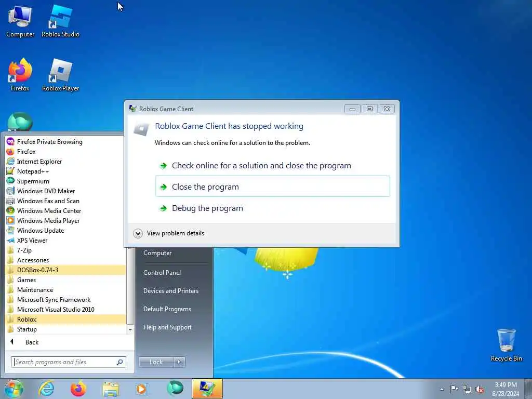Open Windows Explorer folder on taskbar
The height and width of the screenshot is (399, 532).
[x=111, y=389]
